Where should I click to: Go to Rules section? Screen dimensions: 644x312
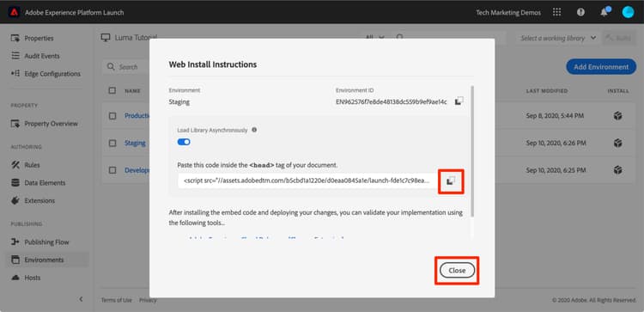pos(32,165)
